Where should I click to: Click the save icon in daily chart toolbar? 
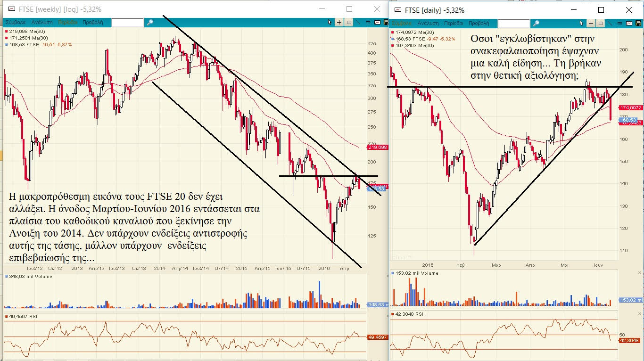638,23
